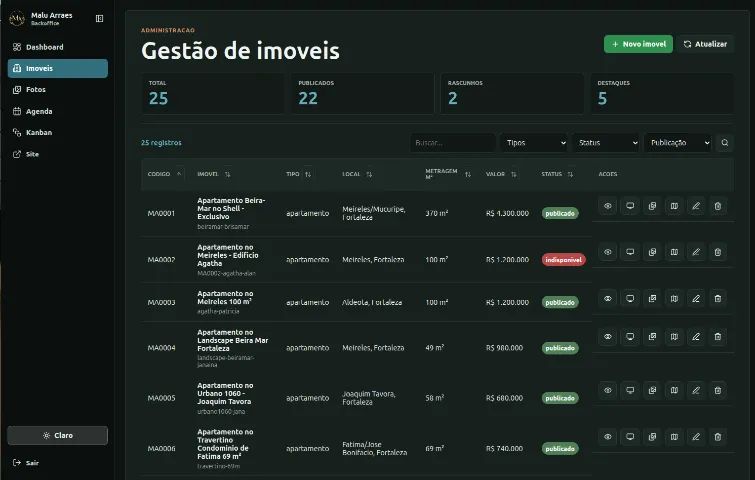This screenshot has width=755, height=480.
Task: Switch to Claro theme
Action: click(x=58, y=435)
